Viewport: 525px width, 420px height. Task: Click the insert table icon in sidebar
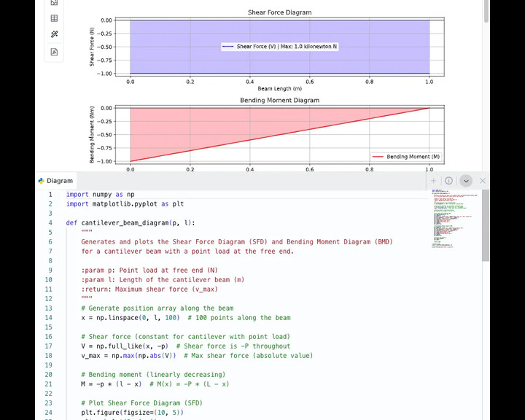click(x=54, y=18)
